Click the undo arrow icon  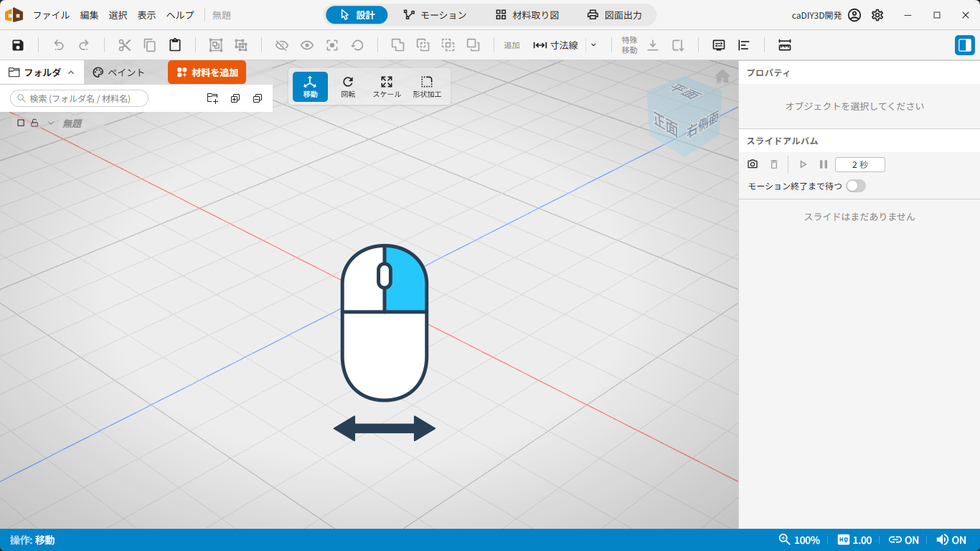59,45
